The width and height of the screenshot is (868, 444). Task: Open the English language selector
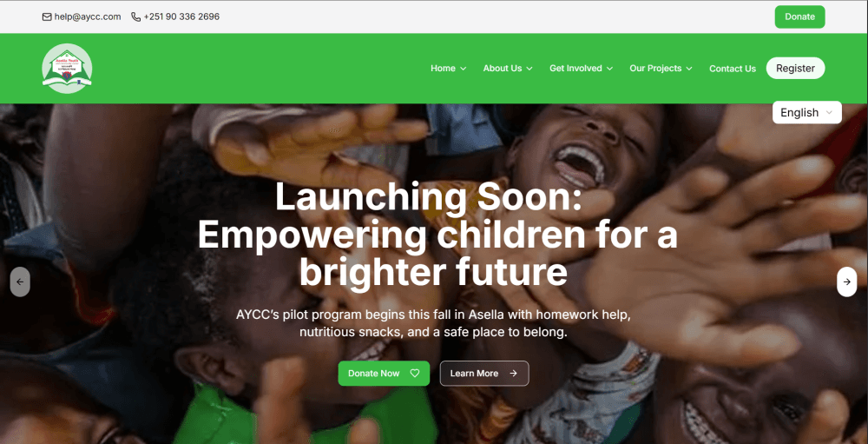(806, 113)
